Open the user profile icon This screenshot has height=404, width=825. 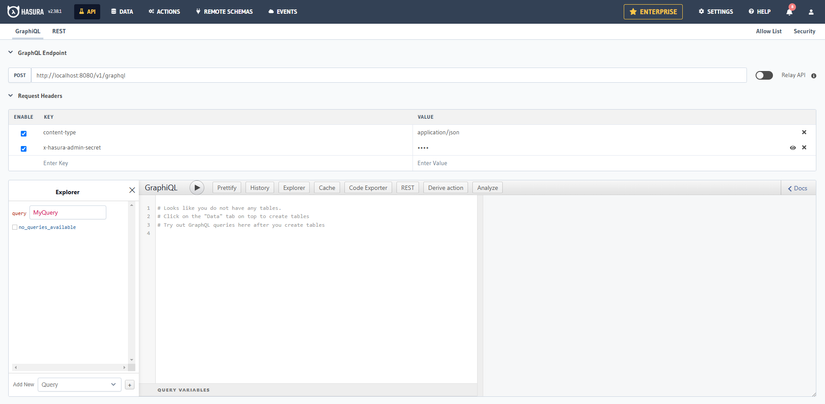click(x=811, y=12)
